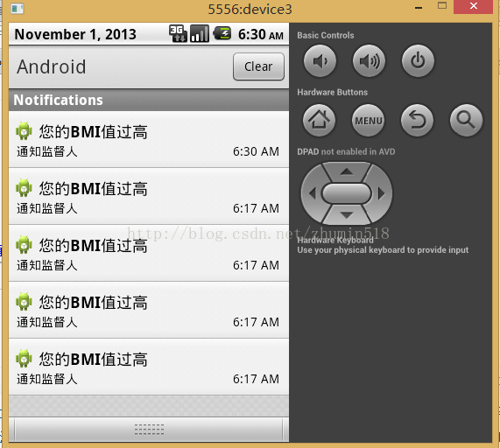Minimize the 5556:device3 emulator window
The width and height of the screenshot is (500, 448).
click(x=419, y=7)
